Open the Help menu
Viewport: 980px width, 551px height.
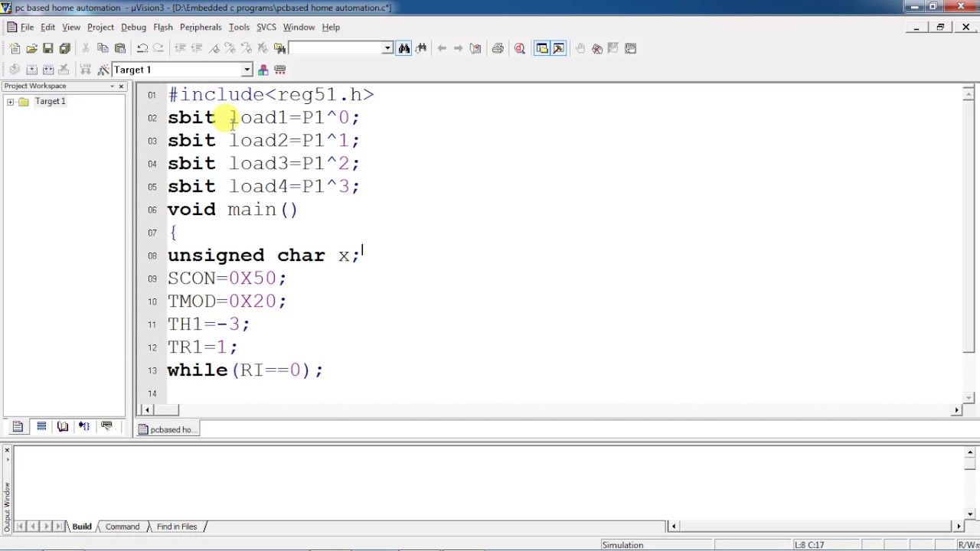[x=331, y=27]
